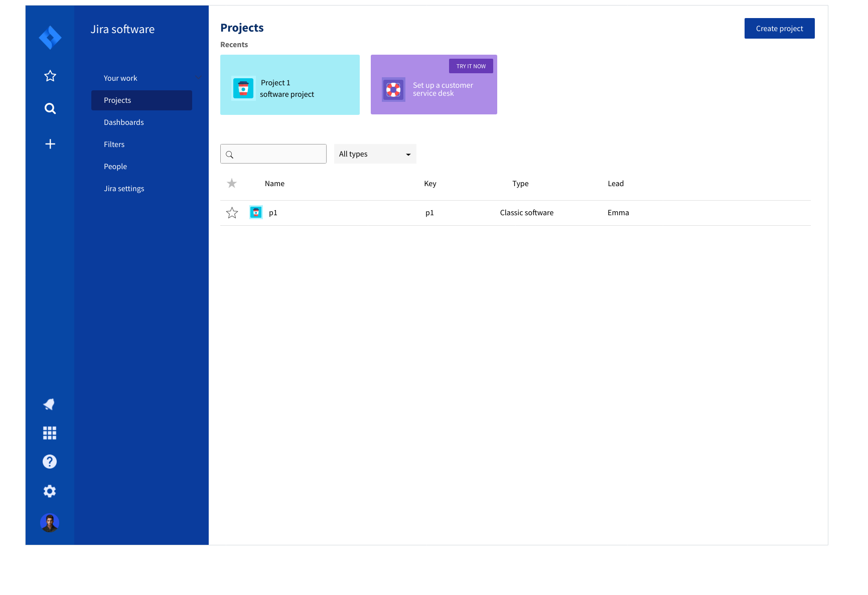Open Jira help
This screenshot has width=868, height=595.
click(x=50, y=462)
